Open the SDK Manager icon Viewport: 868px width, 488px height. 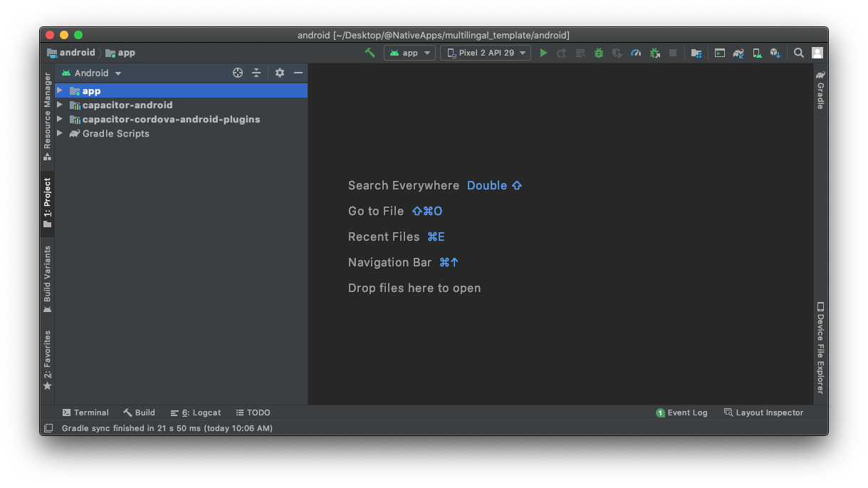point(775,53)
